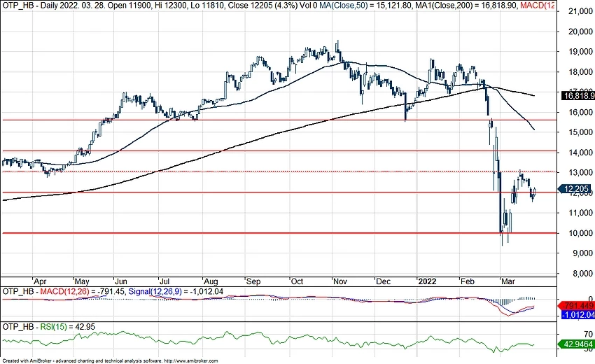Viewport: 595px width, 364px height.
Task: Click the Jun month label on time axis
Action: point(120,281)
